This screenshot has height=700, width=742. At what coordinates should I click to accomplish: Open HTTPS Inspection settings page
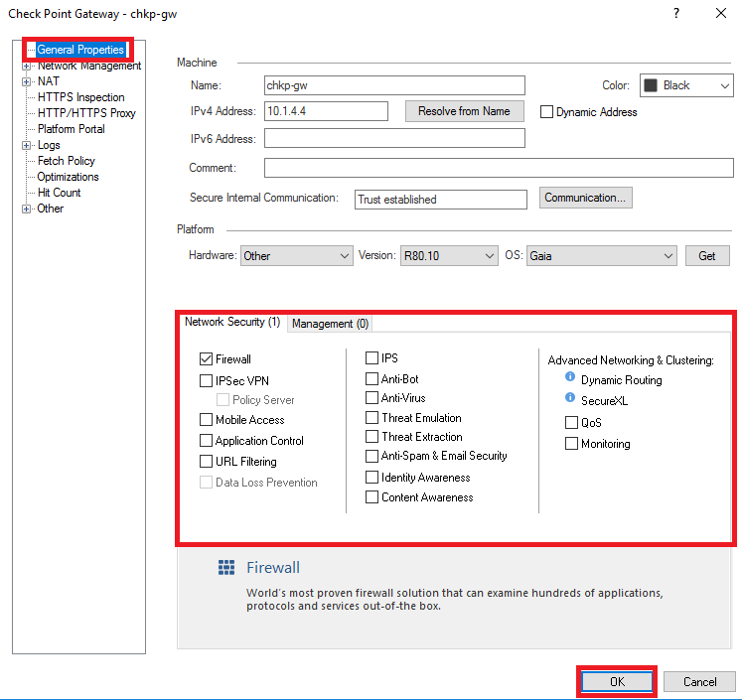point(80,97)
